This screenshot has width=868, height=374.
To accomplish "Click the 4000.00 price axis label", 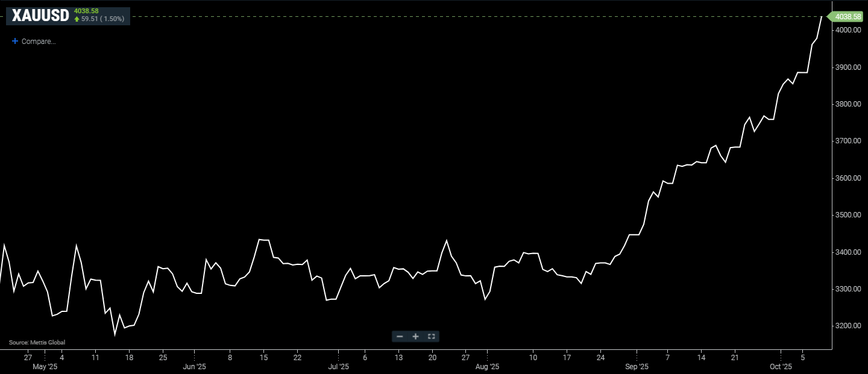I will 849,30.
